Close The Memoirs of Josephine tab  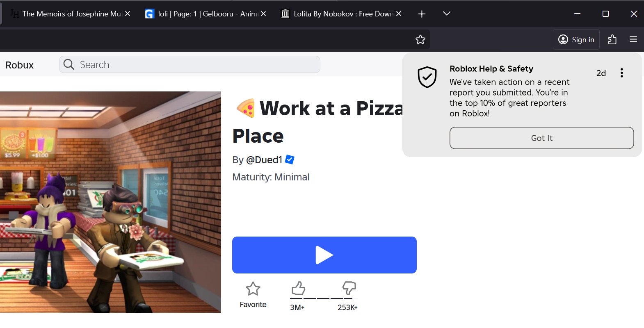(128, 14)
